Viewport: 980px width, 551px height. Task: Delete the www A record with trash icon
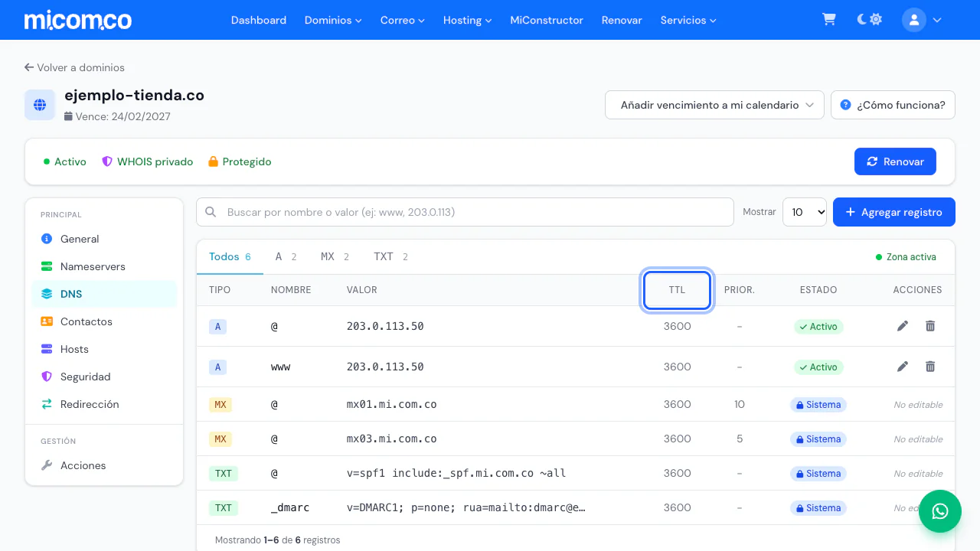pyautogui.click(x=930, y=367)
